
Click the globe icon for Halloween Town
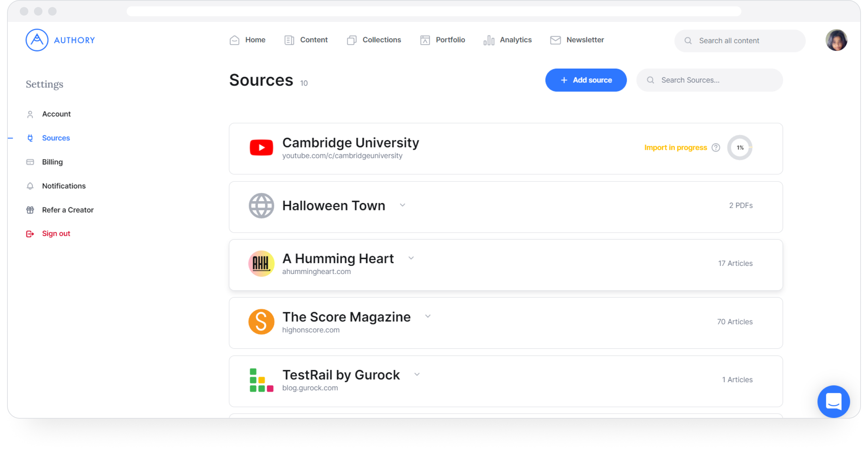[x=261, y=205]
